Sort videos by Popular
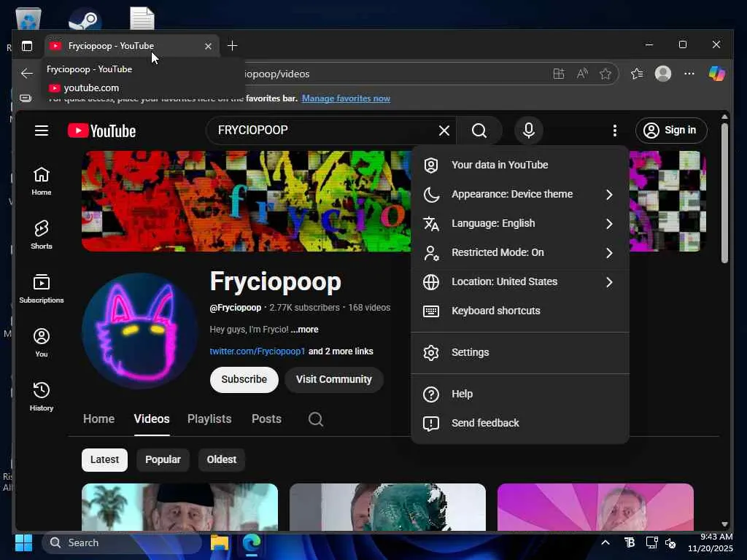The image size is (747, 560). tap(163, 460)
